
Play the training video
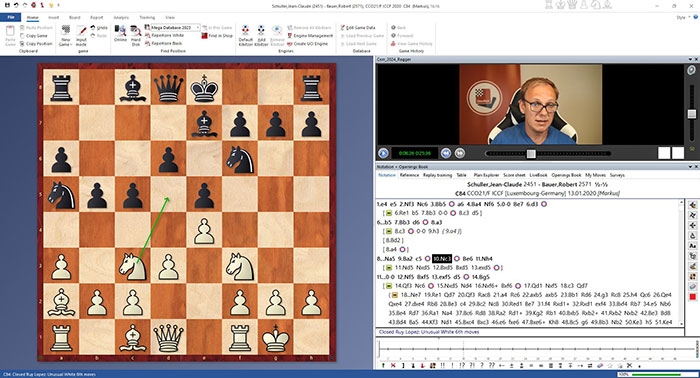tap(383, 153)
